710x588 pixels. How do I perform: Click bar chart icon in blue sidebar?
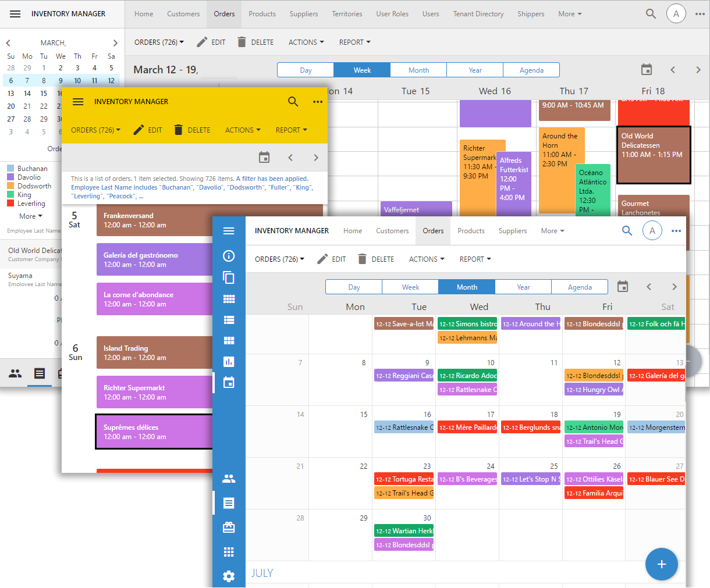[229, 362]
